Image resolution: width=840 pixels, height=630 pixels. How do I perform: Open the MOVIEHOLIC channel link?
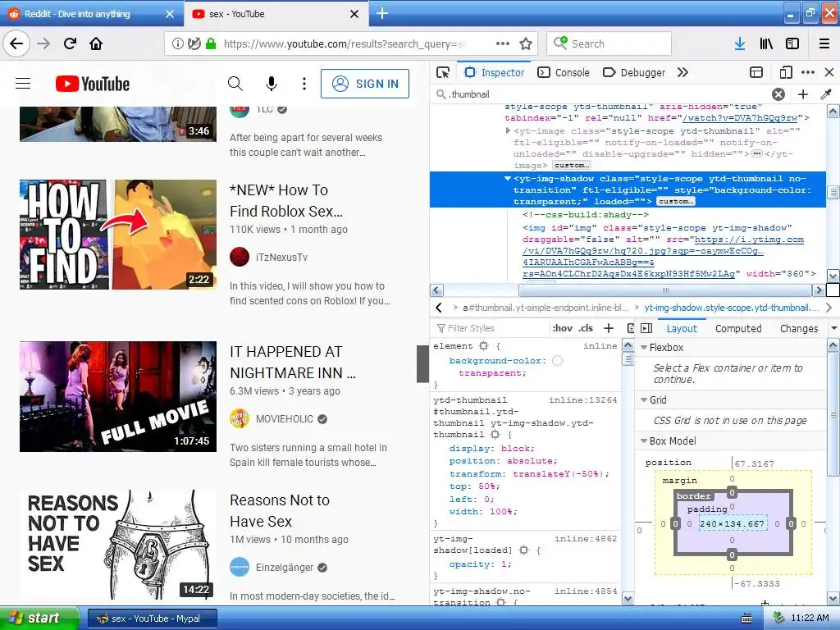(x=285, y=419)
